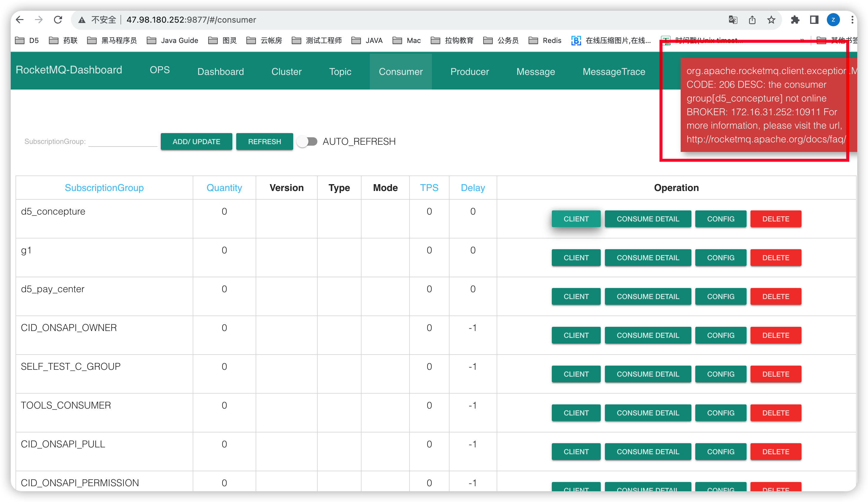Viewport: 868px width, 502px height.
Task: Sort by TPS column header
Action: click(x=429, y=188)
